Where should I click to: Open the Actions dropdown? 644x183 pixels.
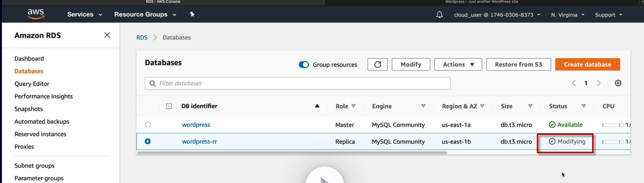pyautogui.click(x=458, y=64)
